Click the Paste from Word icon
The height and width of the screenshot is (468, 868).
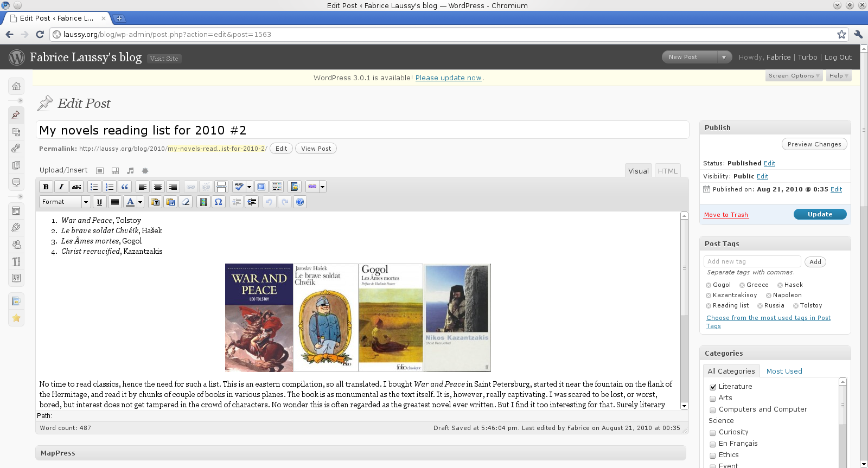tap(170, 202)
